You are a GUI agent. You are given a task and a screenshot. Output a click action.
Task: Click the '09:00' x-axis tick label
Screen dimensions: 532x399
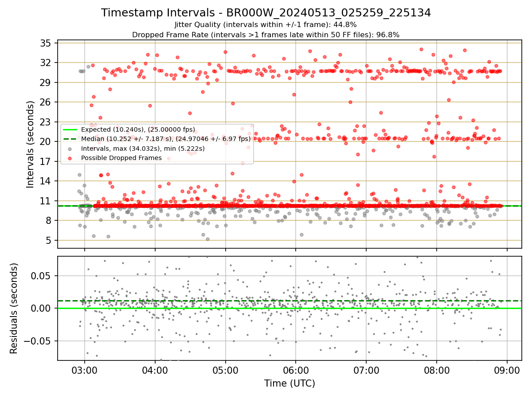[507, 370]
